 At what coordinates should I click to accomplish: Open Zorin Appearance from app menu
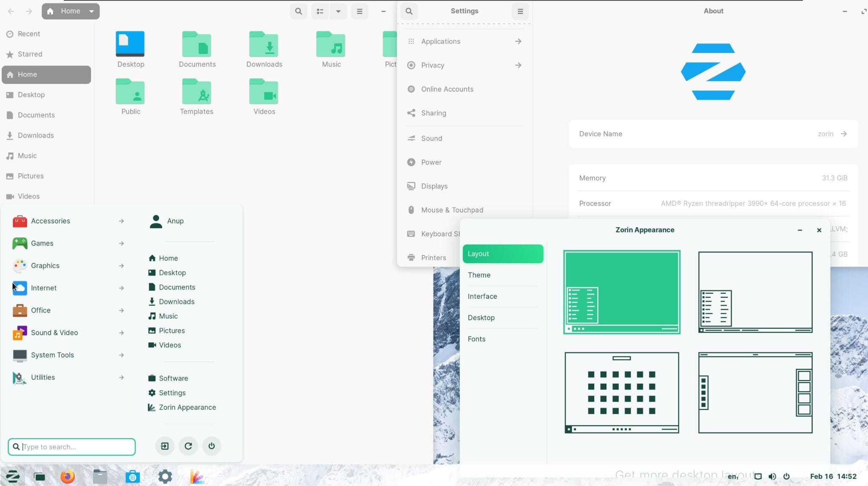(187, 407)
